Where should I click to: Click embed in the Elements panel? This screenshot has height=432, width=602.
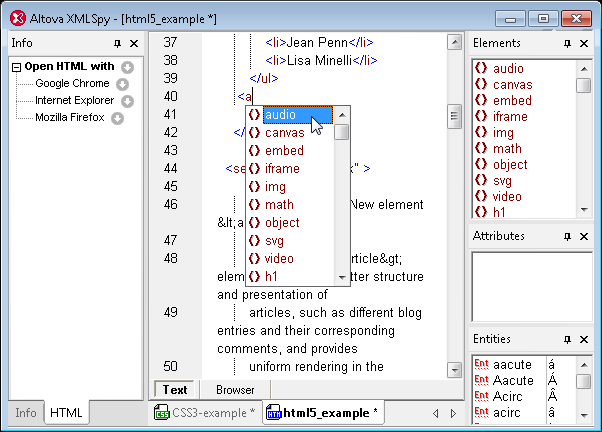tap(512, 101)
